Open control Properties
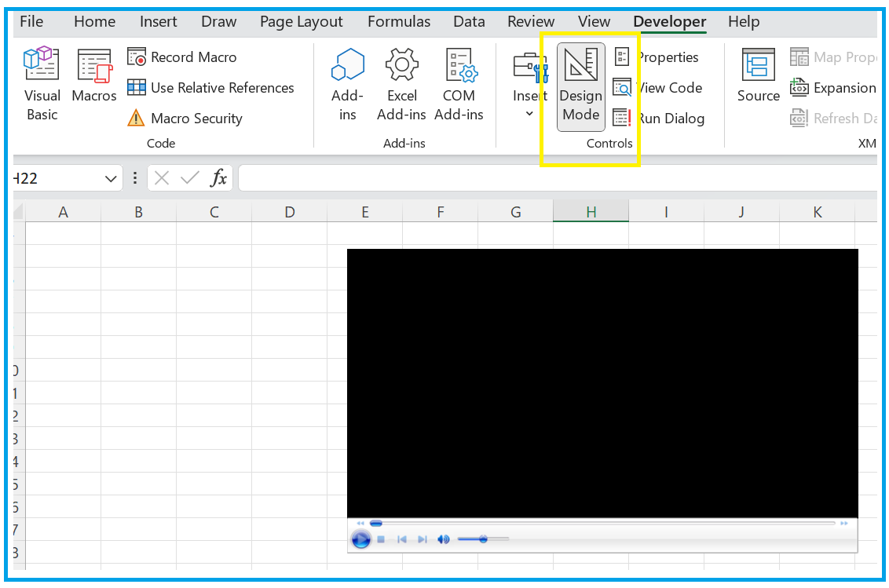Viewport: 889px width, 588px height. (x=656, y=57)
